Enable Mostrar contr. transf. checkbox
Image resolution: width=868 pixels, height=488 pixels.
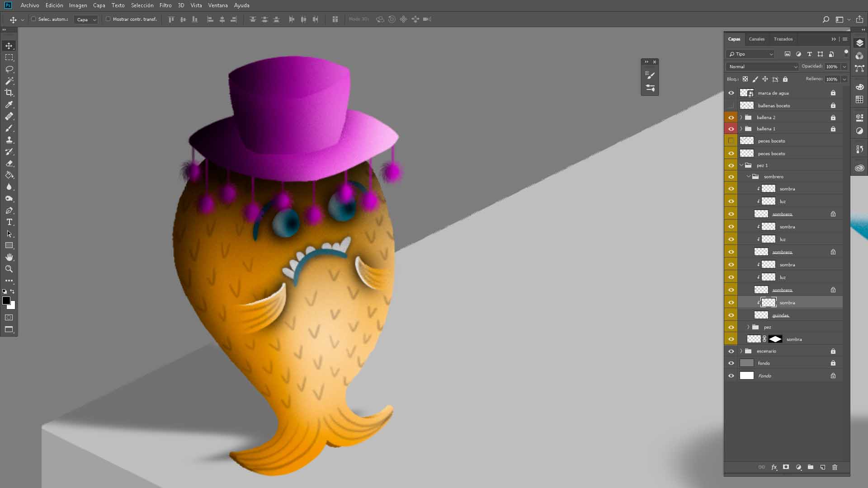[x=108, y=19]
